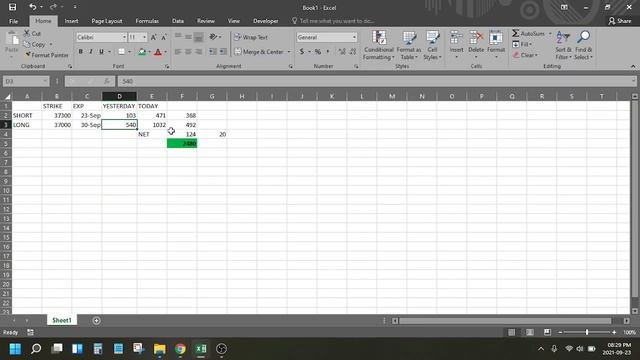
Task: Apply the fill color bucket
Action: pos(142,52)
